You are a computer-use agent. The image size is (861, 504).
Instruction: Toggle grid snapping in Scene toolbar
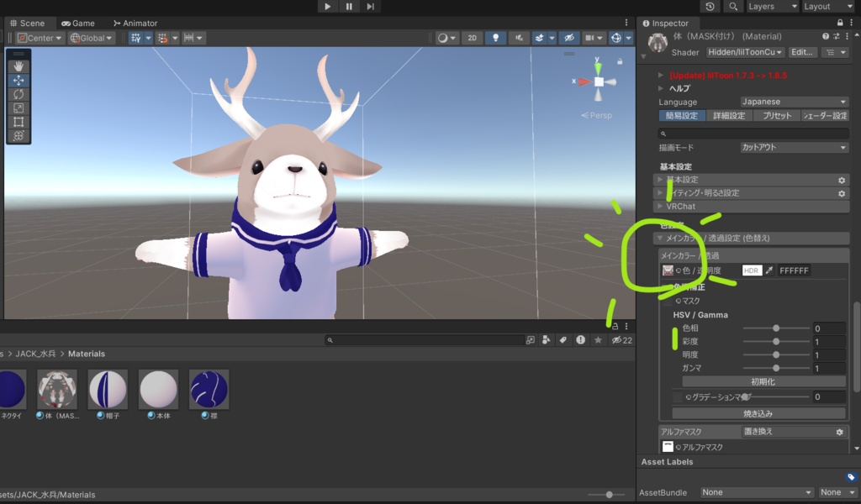[162, 38]
